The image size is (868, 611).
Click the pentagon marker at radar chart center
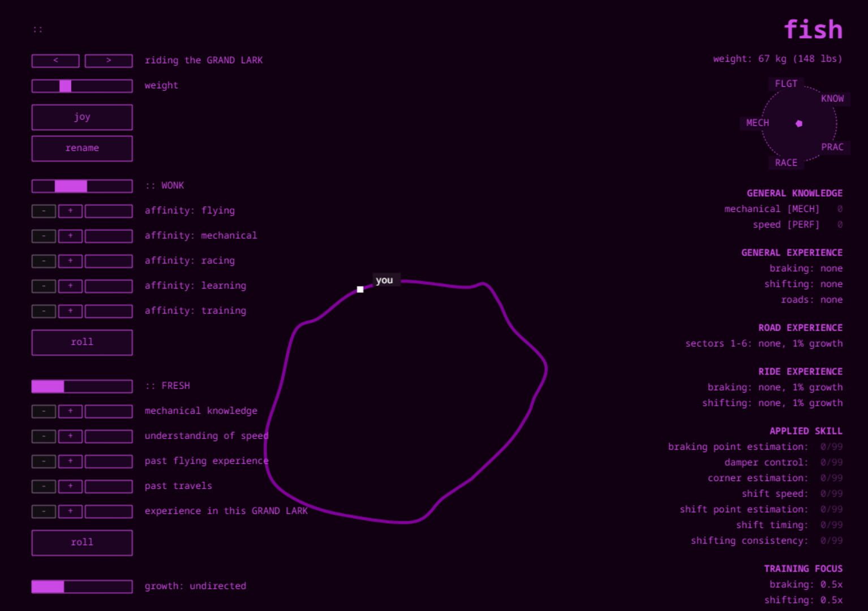tap(799, 123)
